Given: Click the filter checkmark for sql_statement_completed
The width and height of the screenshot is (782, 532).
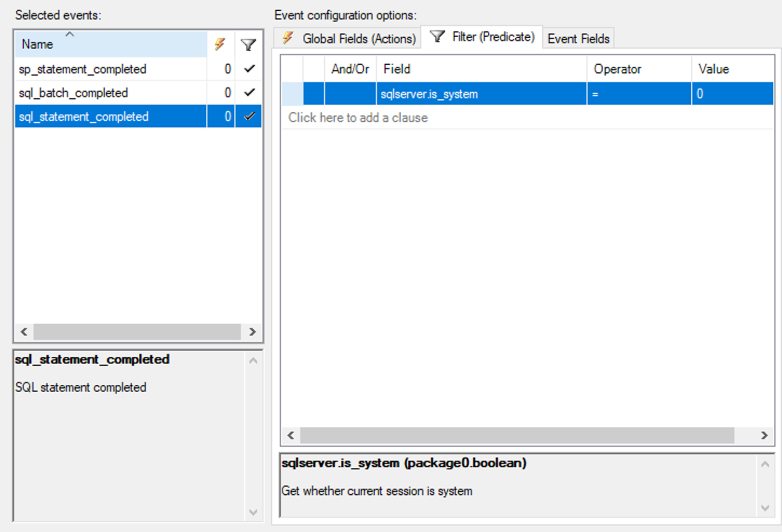Looking at the screenshot, I should tap(249, 117).
